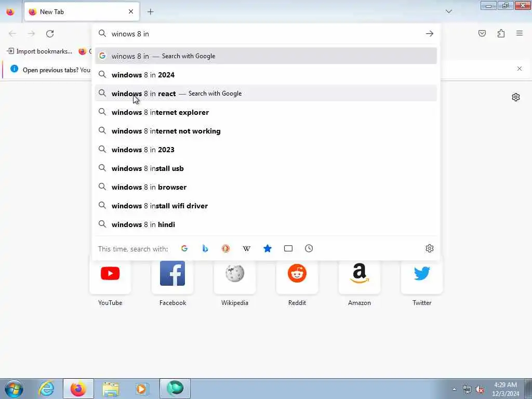Click the back navigation arrow
The height and width of the screenshot is (399, 532).
[x=12, y=34]
